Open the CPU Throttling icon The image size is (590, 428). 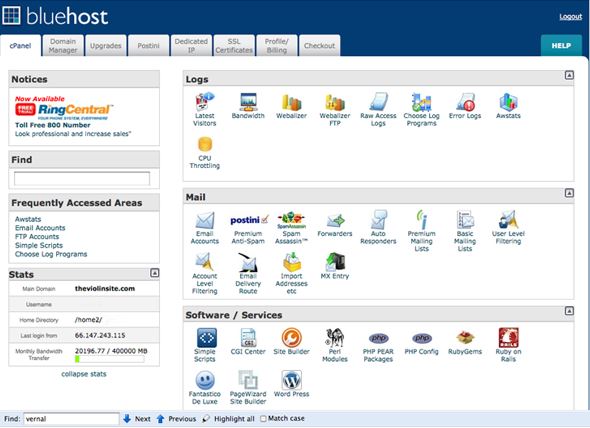point(205,145)
